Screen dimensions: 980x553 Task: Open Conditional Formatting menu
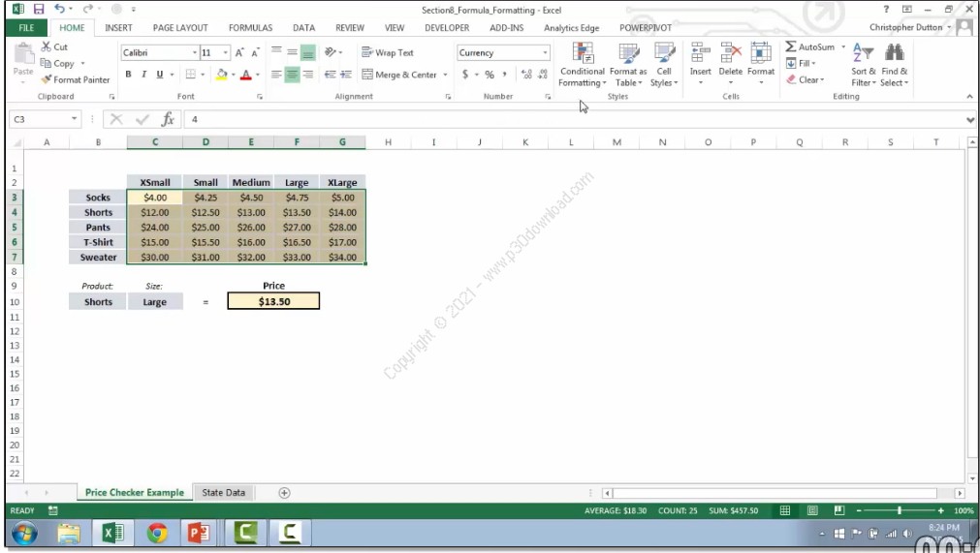coord(583,65)
